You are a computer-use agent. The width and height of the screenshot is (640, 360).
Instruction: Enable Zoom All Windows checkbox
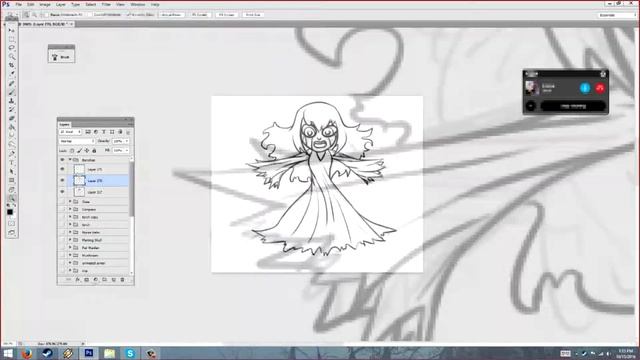(x=91, y=15)
